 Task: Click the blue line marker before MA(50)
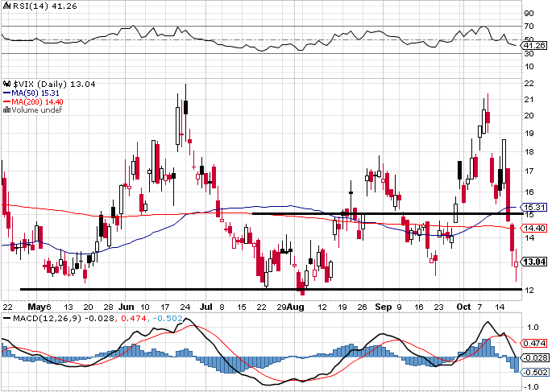(7, 93)
